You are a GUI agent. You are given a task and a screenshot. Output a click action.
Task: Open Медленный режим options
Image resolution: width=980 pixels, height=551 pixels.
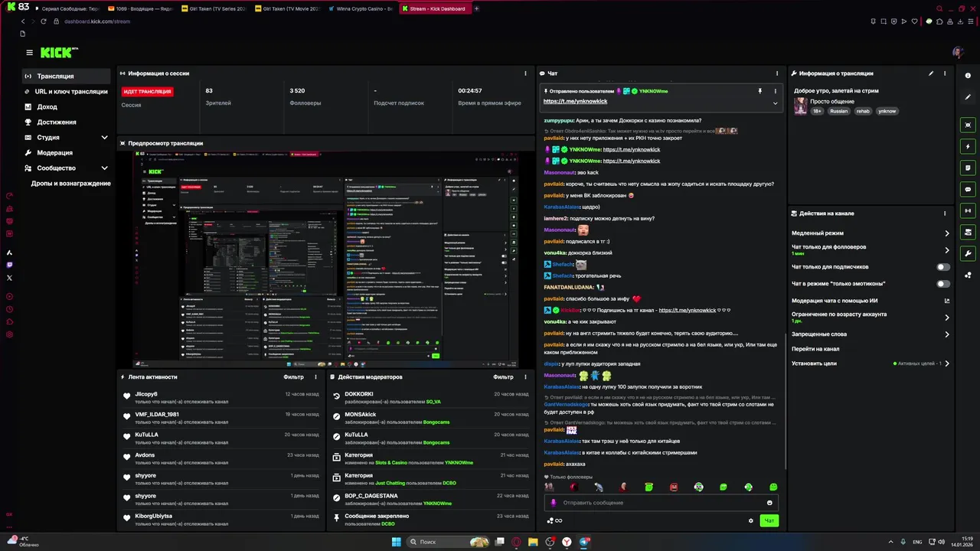(871, 233)
